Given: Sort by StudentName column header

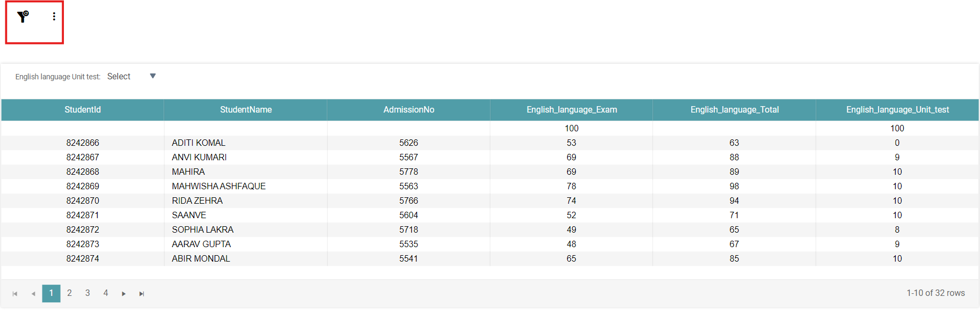Looking at the screenshot, I should (x=246, y=110).
